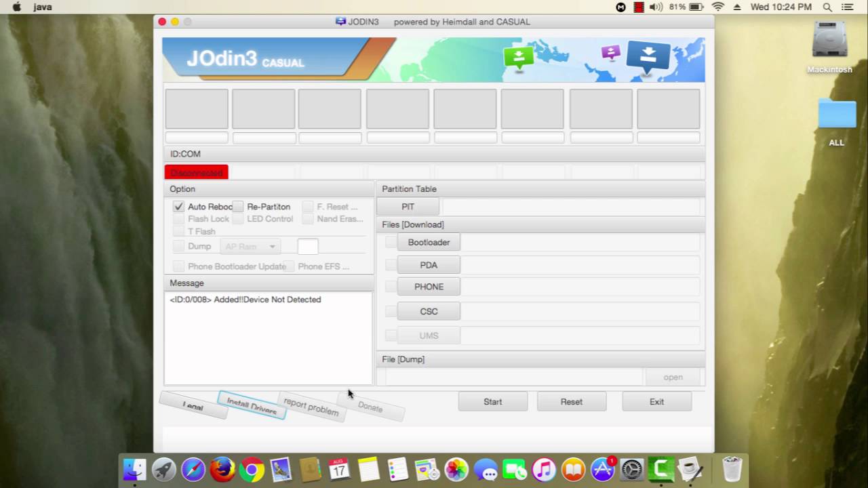Click the PIT file path field
The image size is (868, 488).
click(571, 207)
